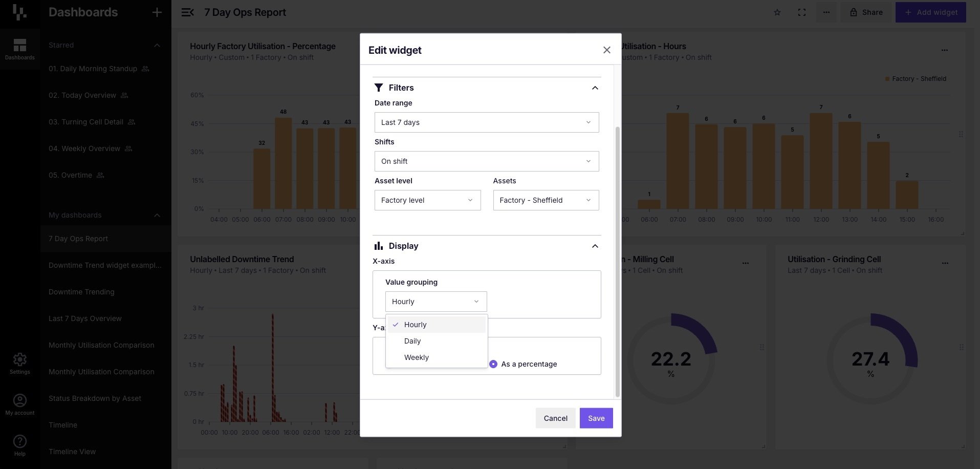Enter fullscreen mode icon
This screenshot has height=469, width=980.
point(802,12)
